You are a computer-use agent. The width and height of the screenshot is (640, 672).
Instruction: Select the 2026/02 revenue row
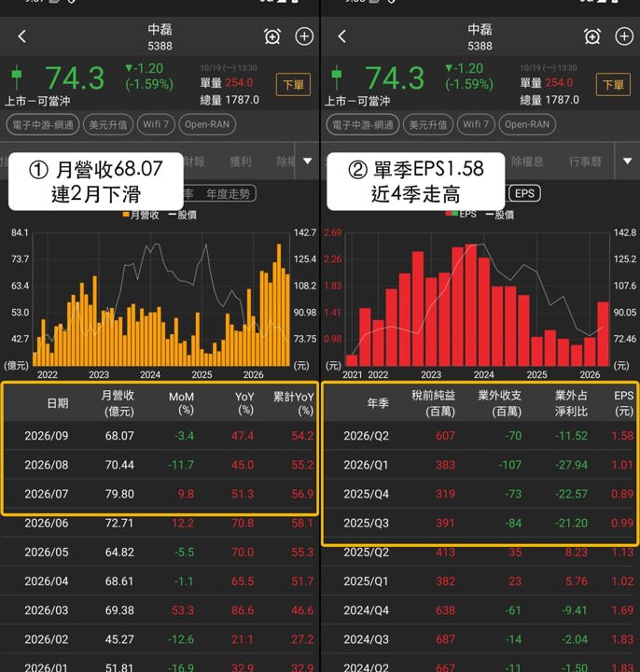point(160,639)
